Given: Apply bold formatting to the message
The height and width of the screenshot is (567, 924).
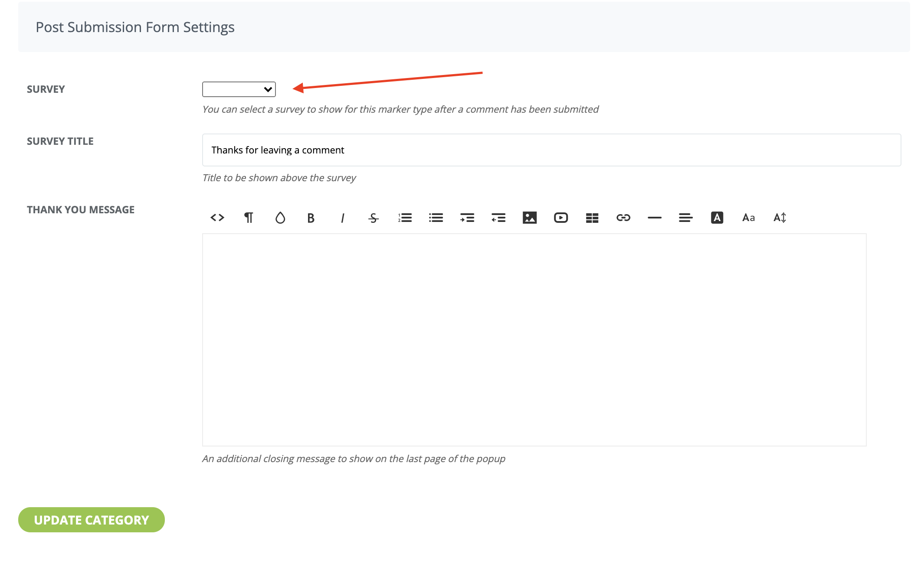Looking at the screenshot, I should click(x=311, y=218).
